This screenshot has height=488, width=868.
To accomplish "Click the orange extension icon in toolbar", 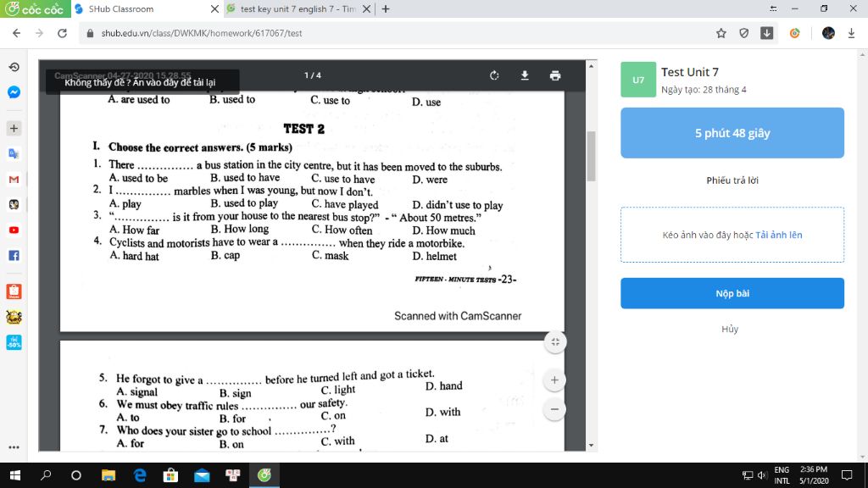I will 794,33.
